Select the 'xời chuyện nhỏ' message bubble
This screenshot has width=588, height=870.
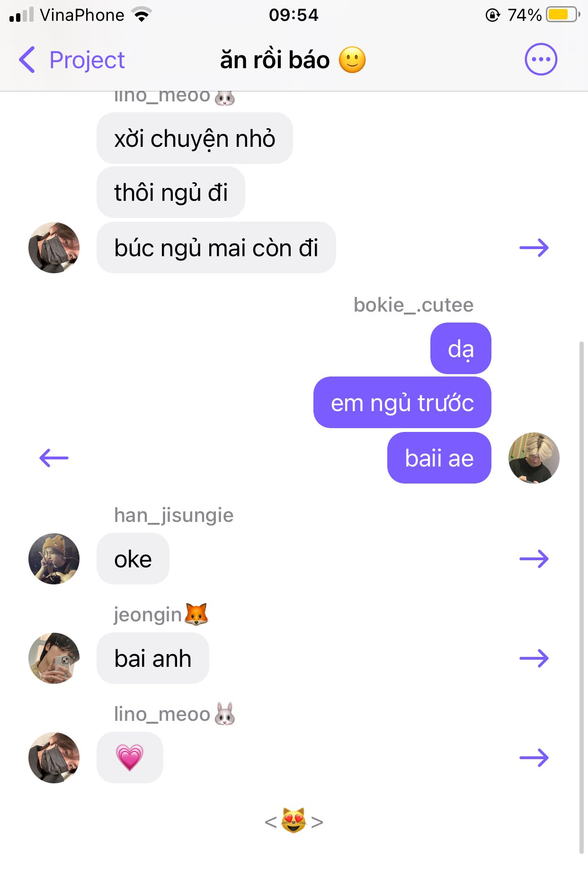195,138
